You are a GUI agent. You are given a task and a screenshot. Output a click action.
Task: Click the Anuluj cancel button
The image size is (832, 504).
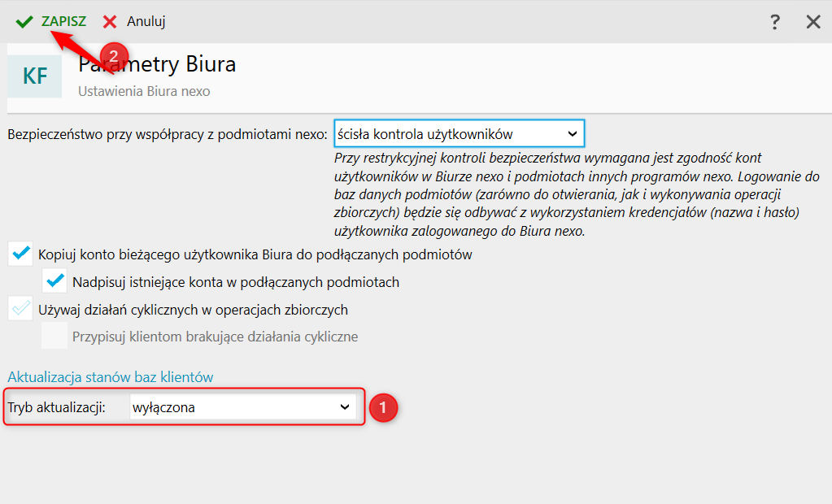(134, 22)
